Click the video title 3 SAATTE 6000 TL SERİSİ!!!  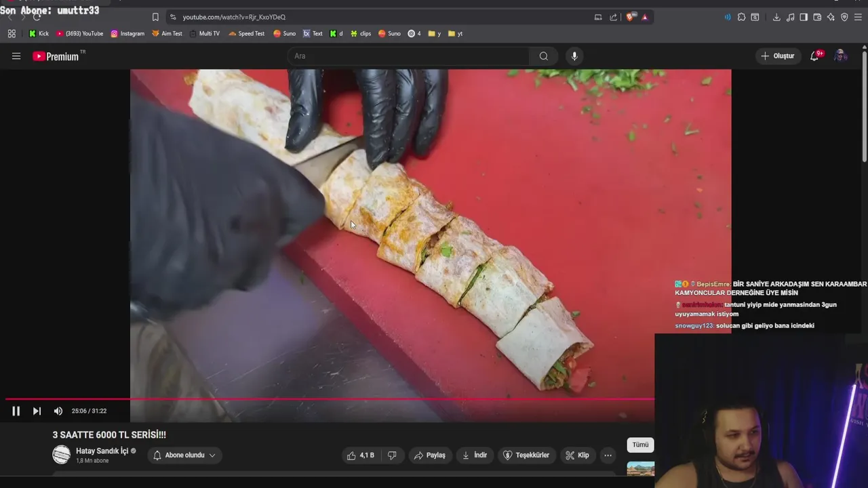click(x=109, y=435)
